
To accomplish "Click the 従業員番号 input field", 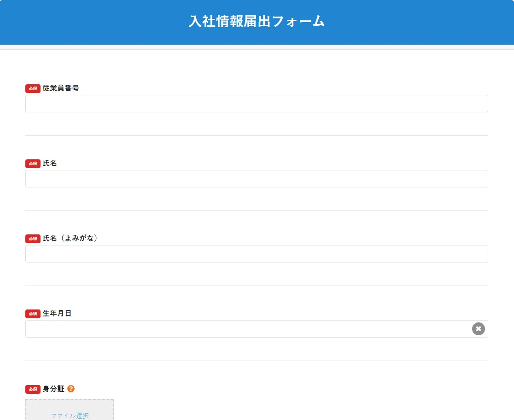I will point(257,104).
